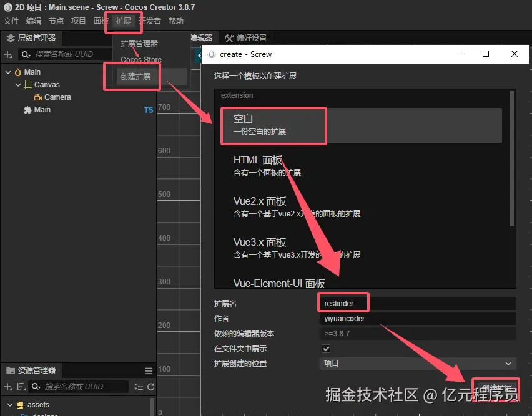The width and height of the screenshot is (532, 416).
Task: Click the Canvas frame icon
Action: point(28,85)
